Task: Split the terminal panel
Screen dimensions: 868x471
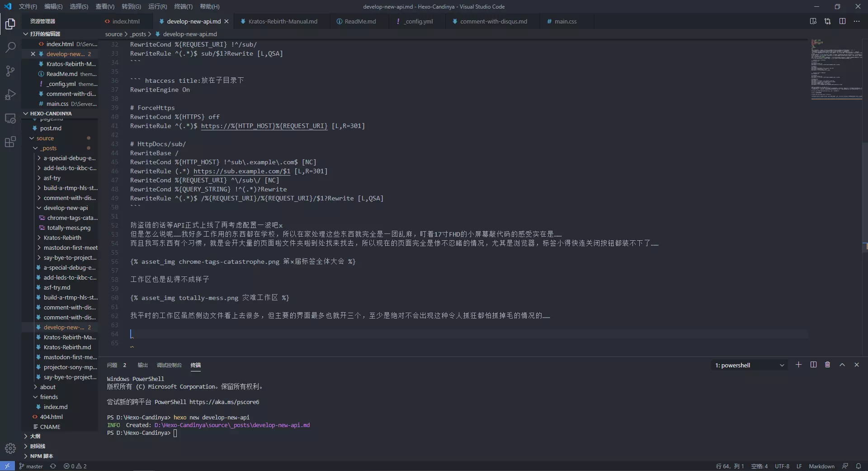Action: click(813, 365)
